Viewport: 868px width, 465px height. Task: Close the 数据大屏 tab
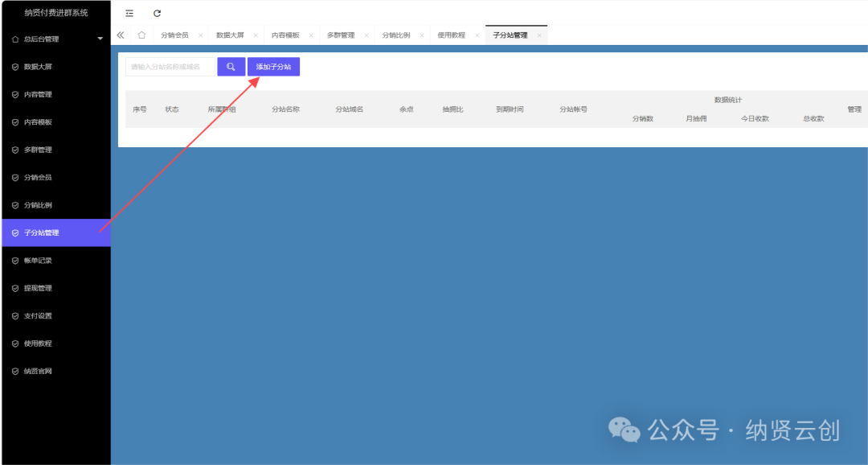tap(256, 35)
